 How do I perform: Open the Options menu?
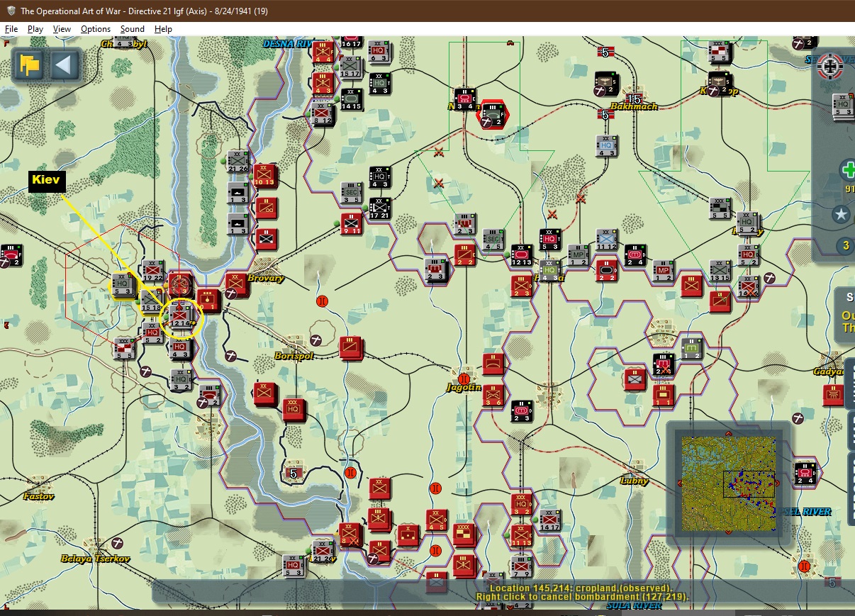coord(95,29)
